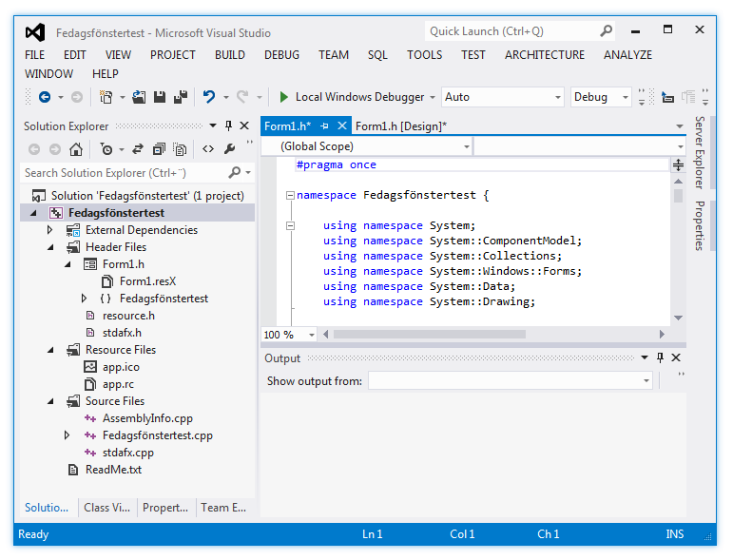Open the BUILD menu

(229, 55)
